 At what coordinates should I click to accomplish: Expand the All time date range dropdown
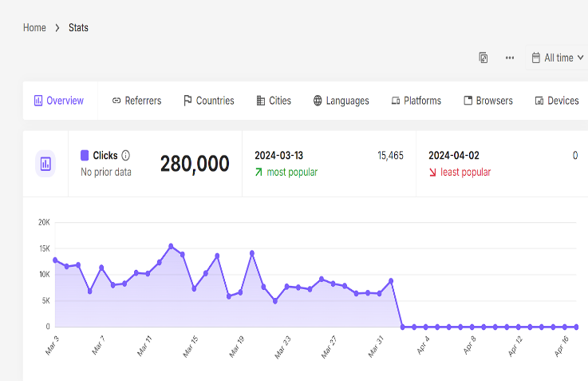[558, 58]
